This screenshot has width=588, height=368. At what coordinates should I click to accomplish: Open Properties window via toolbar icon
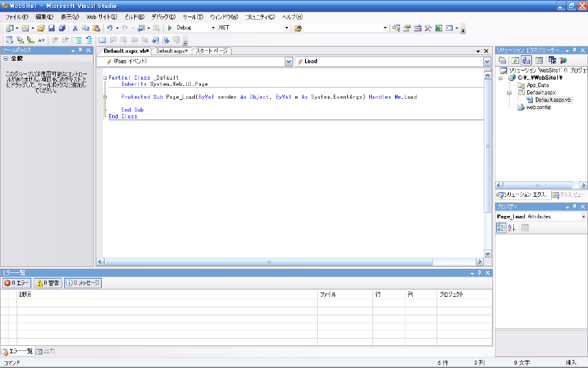point(407,28)
